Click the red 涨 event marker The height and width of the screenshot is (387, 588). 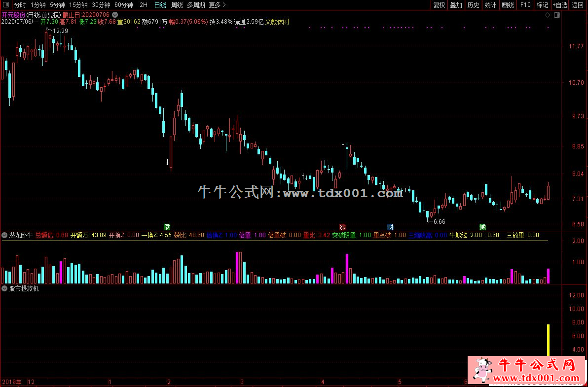pos(342,227)
